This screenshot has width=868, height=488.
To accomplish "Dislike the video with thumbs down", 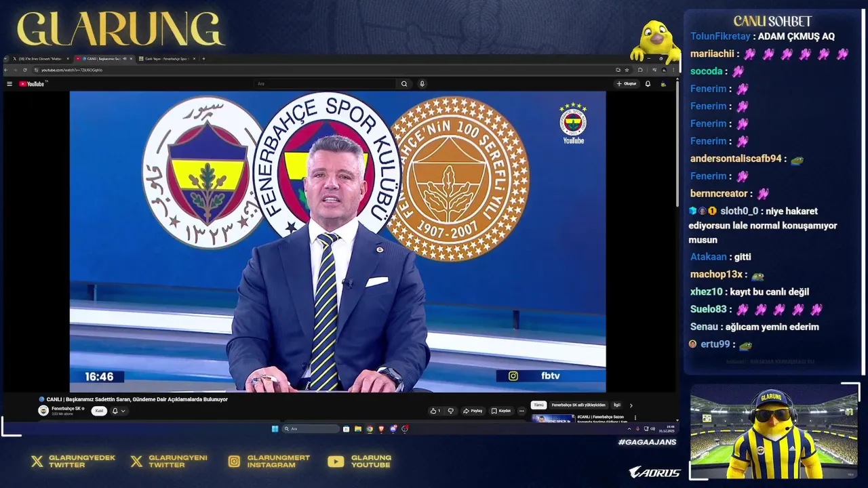I will (450, 411).
